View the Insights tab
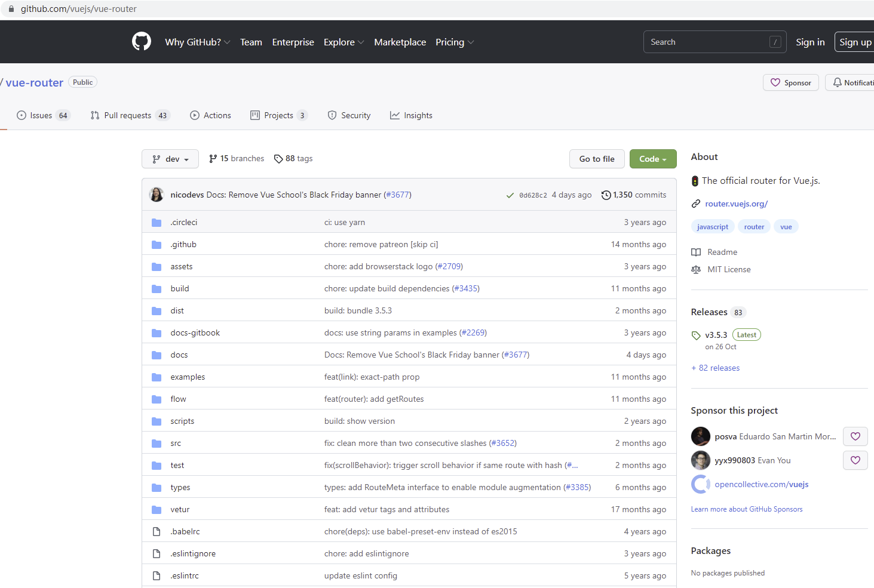 click(411, 116)
